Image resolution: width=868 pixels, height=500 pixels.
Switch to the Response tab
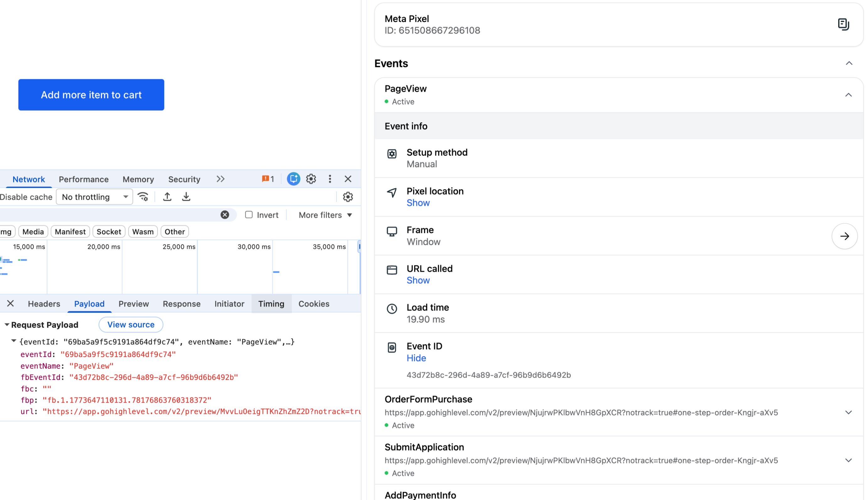point(182,304)
